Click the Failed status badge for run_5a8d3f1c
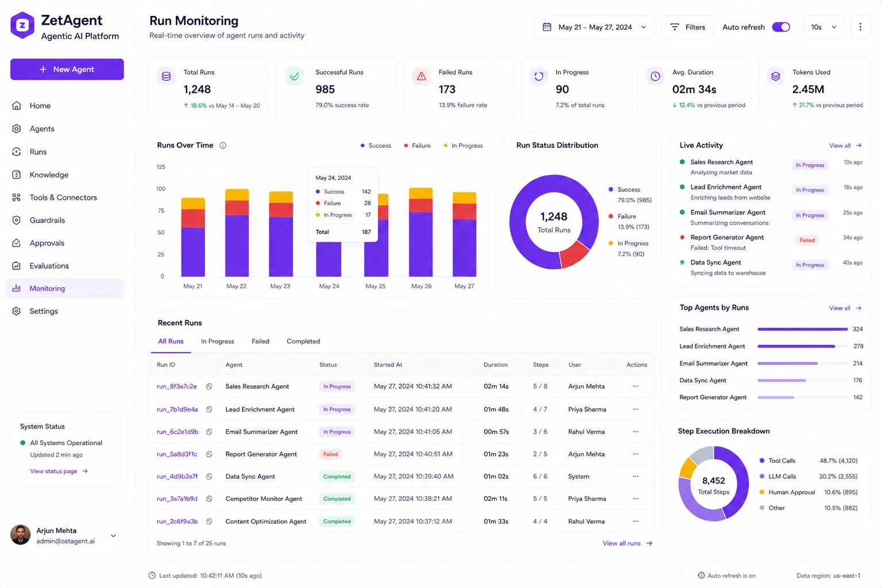This screenshot has height=588, width=882. click(x=331, y=454)
